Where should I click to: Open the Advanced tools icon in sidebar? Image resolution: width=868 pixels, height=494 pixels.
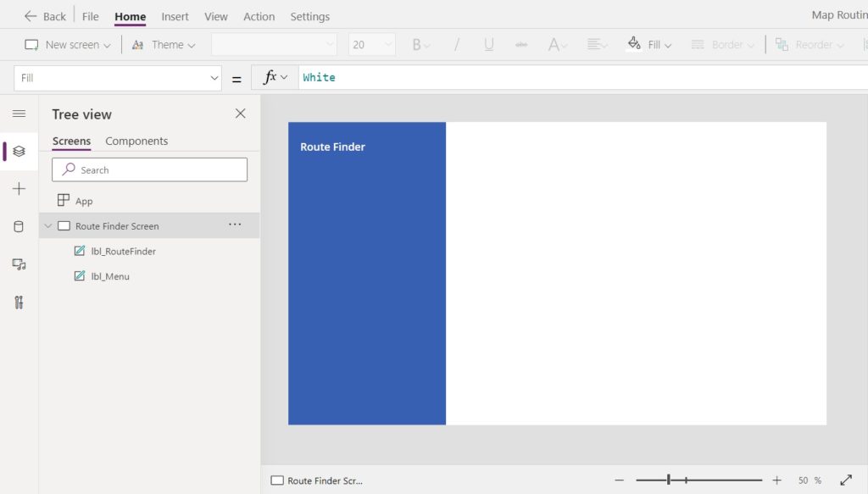pyautogui.click(x=19, y=302)
